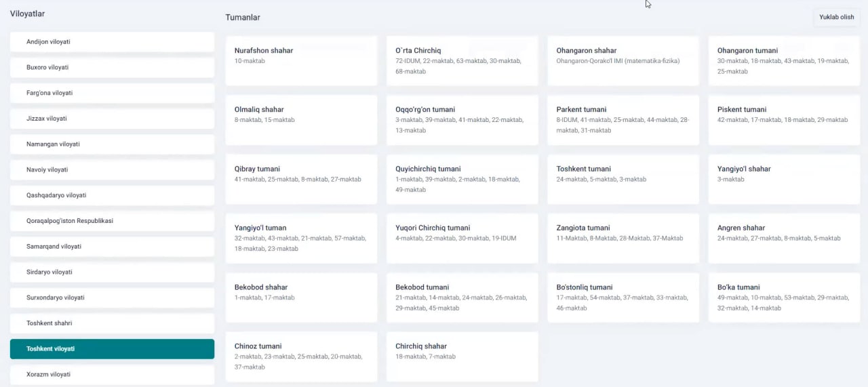Select Namangan viloyati region
This screenshot has width=868, height=387.
pos(112,144)
